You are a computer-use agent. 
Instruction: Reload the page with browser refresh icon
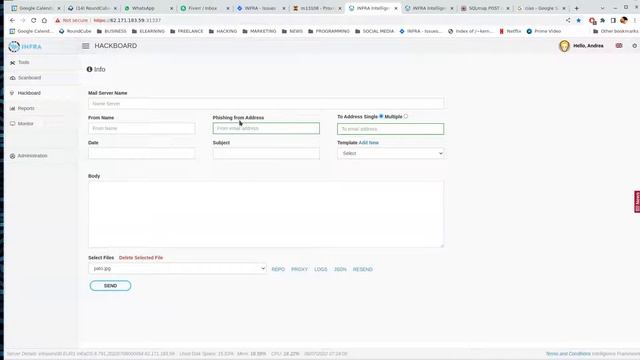[x=33, y=20]
